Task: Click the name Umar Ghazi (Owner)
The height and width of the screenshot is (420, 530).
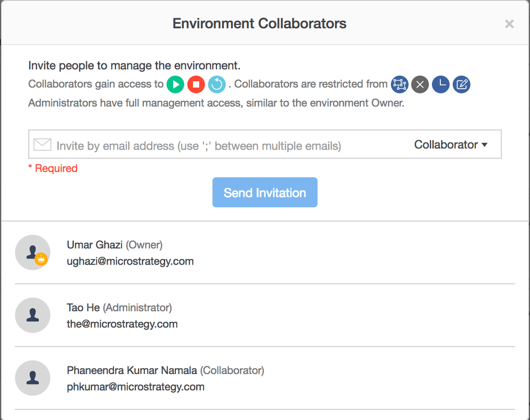Action: (x=114, y=245)
